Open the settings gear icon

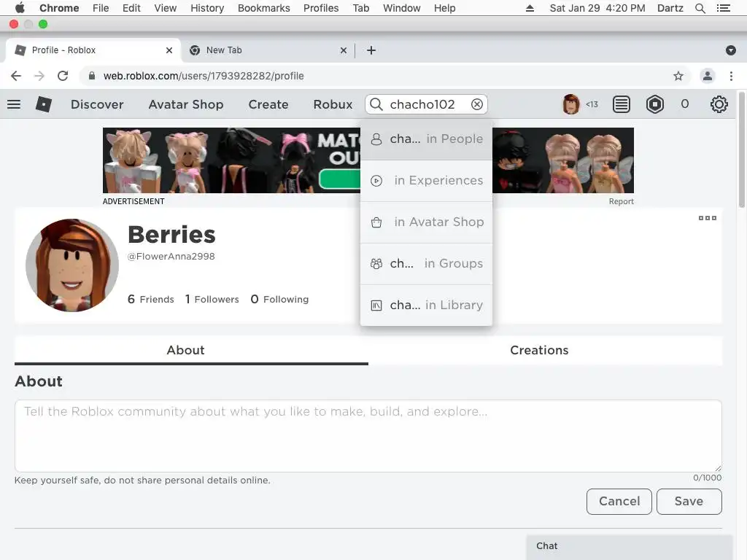coord(719,104)
